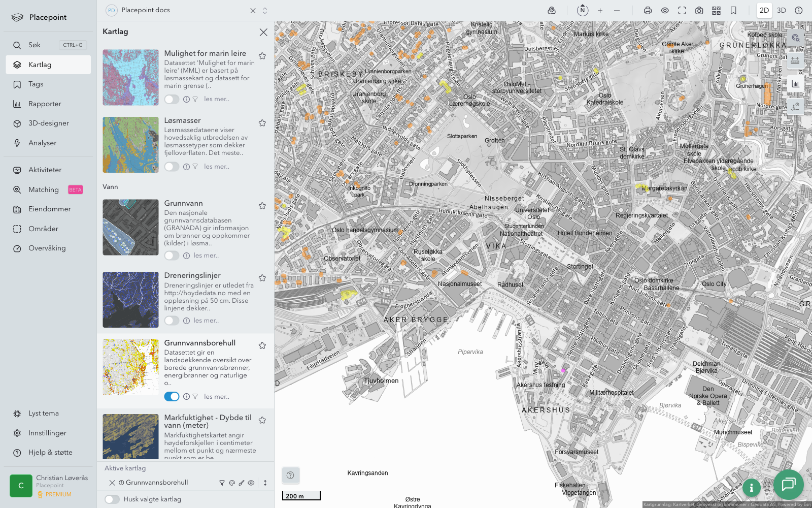
Task: Expand the Placepoint docs tab switcher
Action: [x=265, y=11]
